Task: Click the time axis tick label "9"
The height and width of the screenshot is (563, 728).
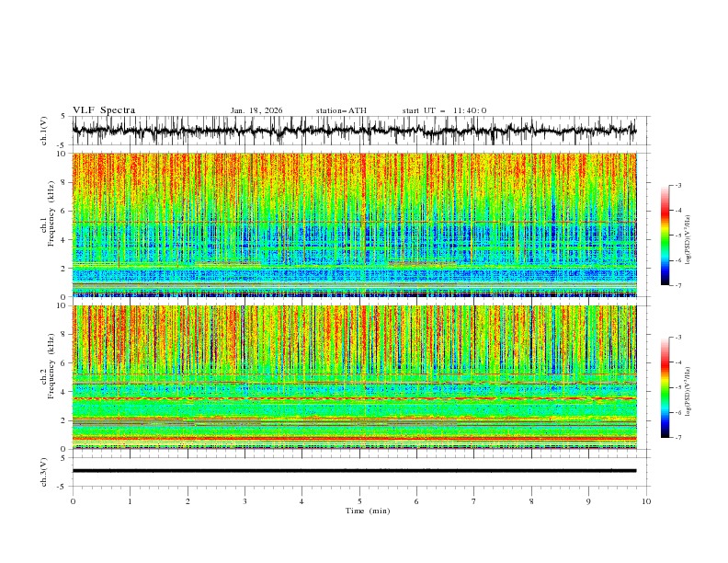Action: (x=588, y=501)
